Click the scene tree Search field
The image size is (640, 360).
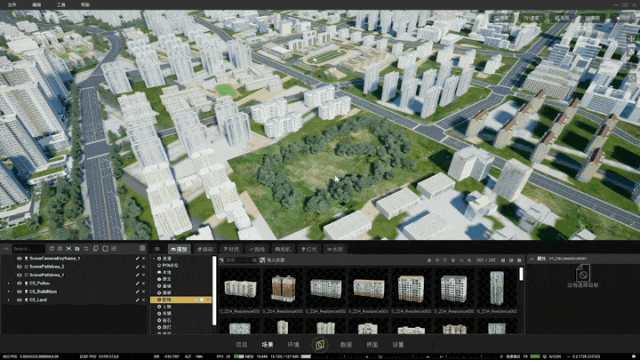pos(28,248)
